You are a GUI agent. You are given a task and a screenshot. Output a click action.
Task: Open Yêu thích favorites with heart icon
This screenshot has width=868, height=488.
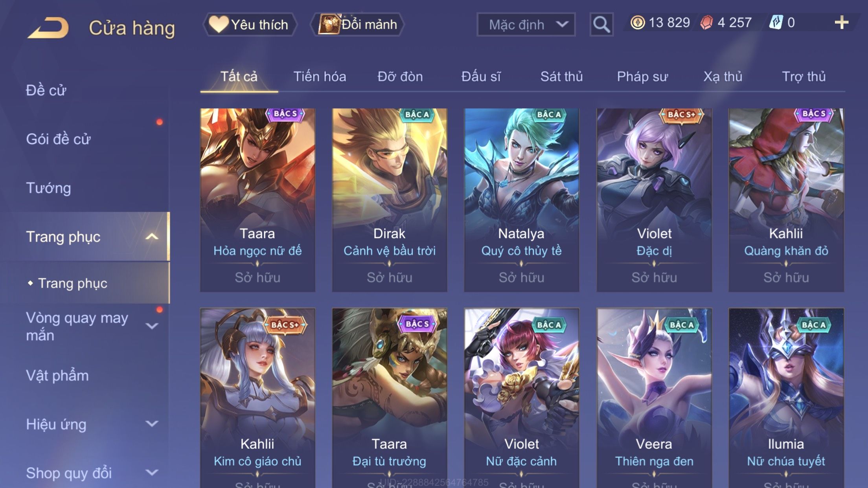click(249, 24)
